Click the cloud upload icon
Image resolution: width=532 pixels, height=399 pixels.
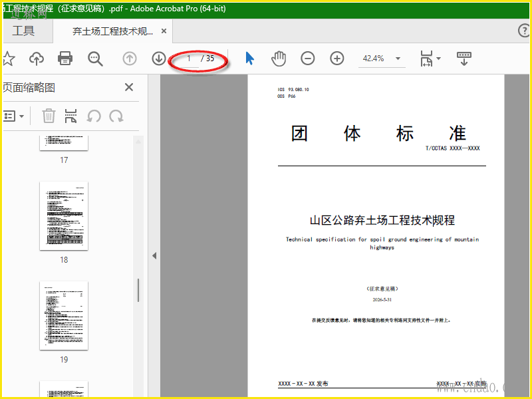click(37, 59)
